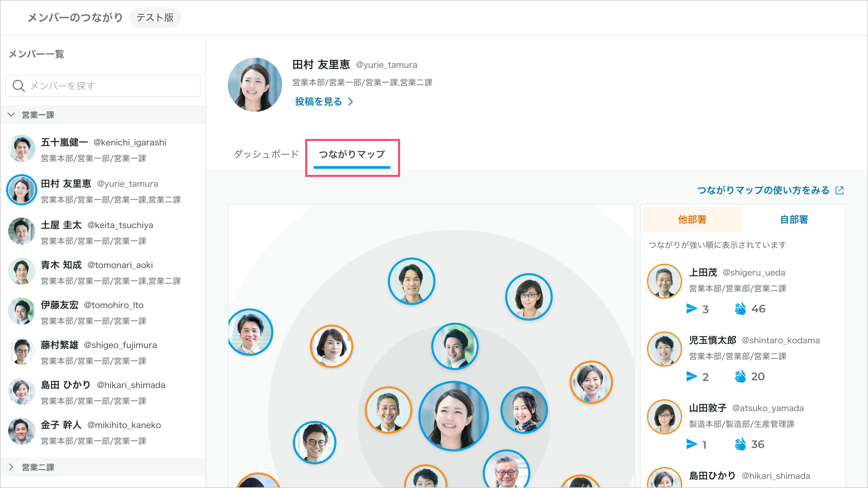Select 五十嵐健一 in the member list
The image size is (868, 488).
(103, 149)
